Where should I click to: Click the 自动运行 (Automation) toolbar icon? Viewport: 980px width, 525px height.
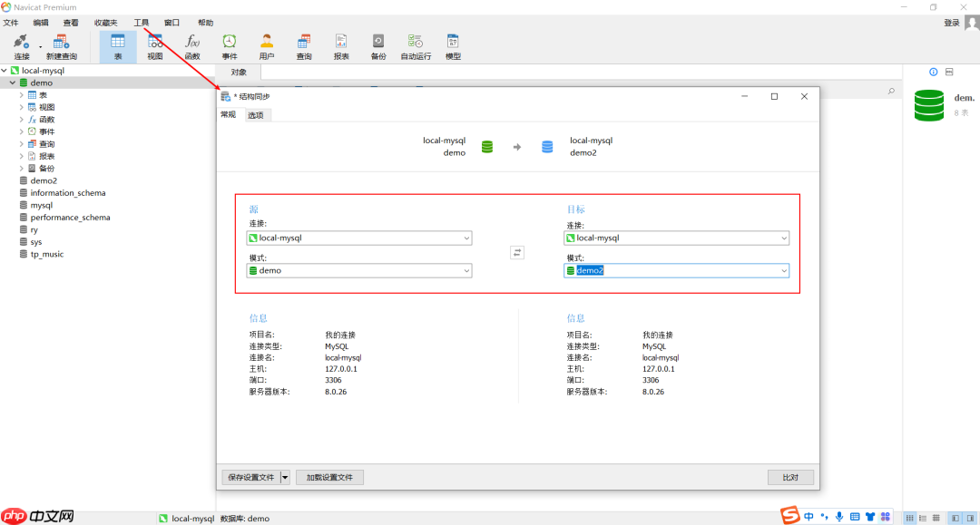(416, 47)
